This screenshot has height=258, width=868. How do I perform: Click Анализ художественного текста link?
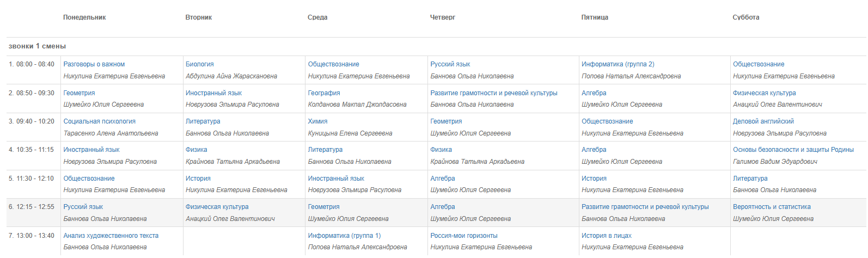(x=111, y=236)
